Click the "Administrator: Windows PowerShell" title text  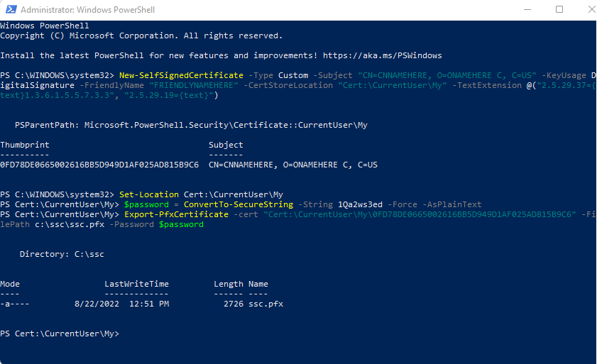click(88, 10)
